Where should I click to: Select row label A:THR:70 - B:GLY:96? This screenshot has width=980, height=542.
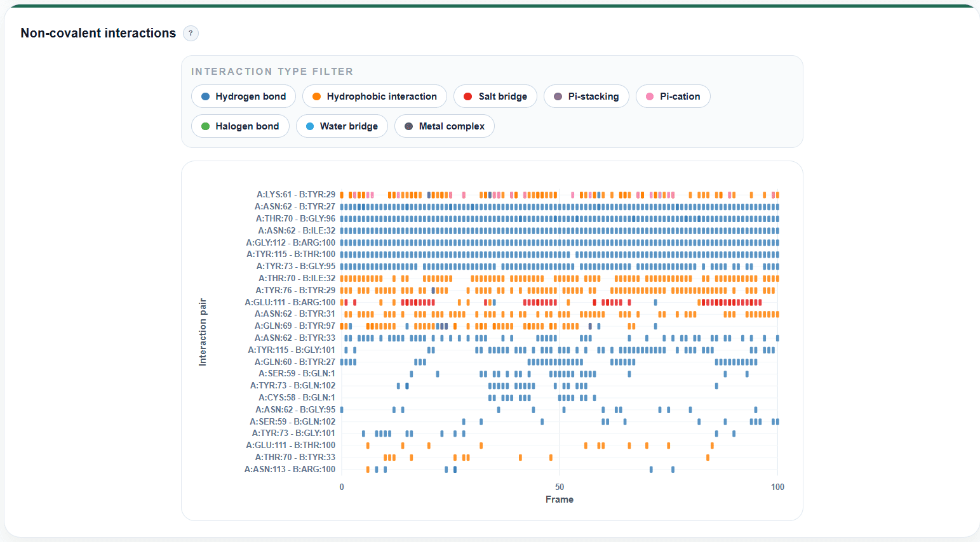(x=295, y=219)
